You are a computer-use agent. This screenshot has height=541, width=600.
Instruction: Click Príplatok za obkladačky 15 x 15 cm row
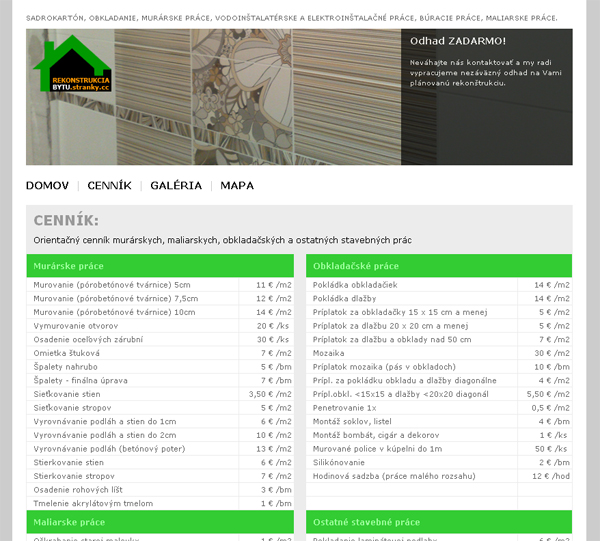pyautogui.click(x=439, y=312)
